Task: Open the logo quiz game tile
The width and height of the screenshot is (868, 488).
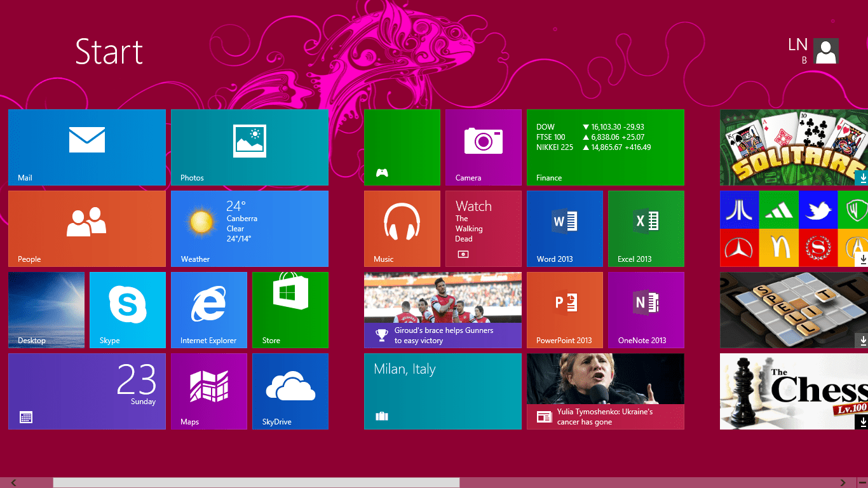Action: tap(794, 229)
